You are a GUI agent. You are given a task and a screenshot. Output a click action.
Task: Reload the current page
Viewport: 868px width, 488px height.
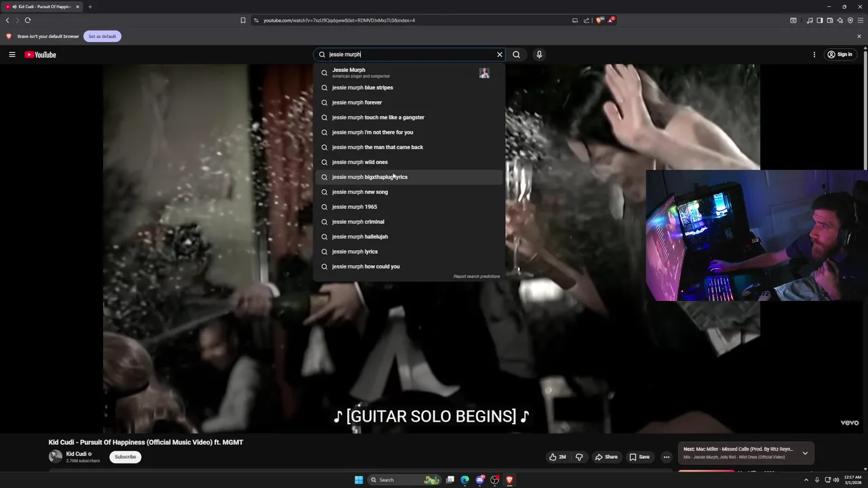point(28,20)
